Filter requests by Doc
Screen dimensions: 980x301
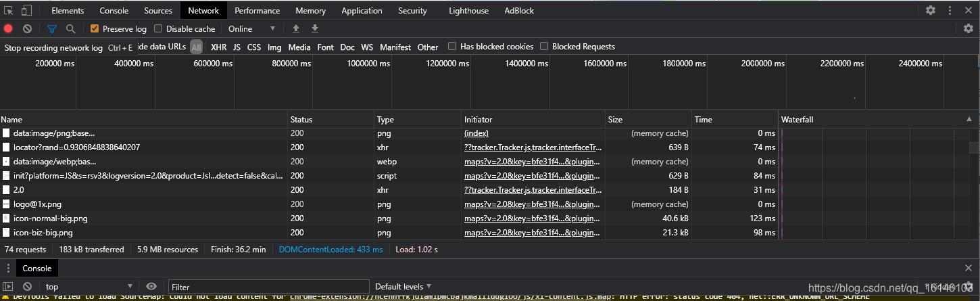(x=347, y=47)
